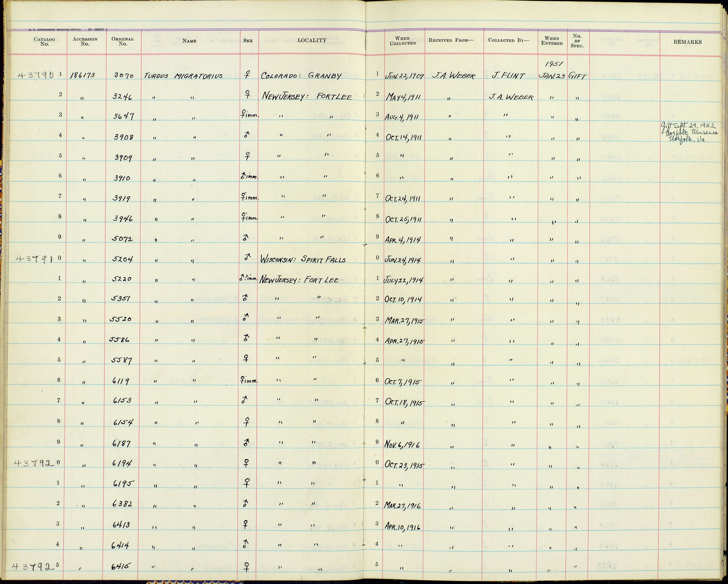Select the 'Remarks' column header
Viewport: 728px width, 584px height.
coord(687,42)
